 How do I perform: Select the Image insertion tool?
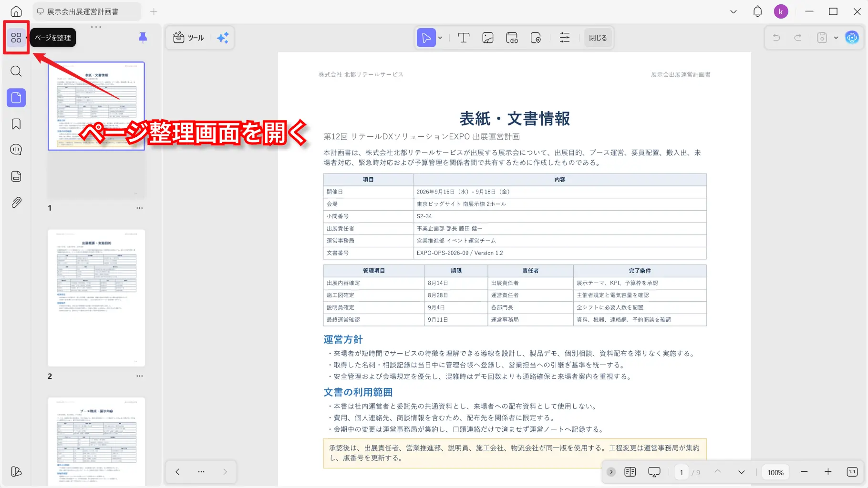[488, 38]
